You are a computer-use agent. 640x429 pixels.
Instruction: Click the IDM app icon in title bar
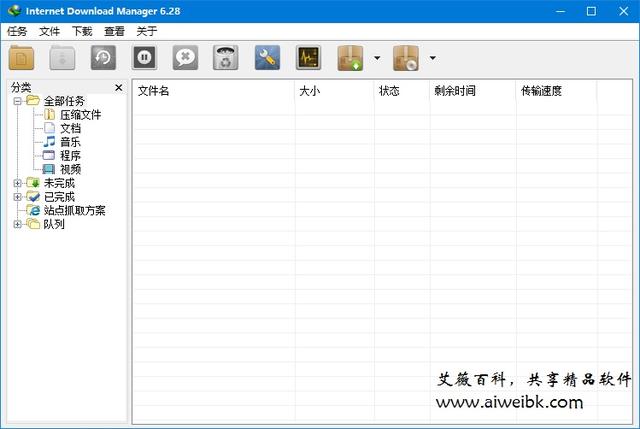pos(14,11)
